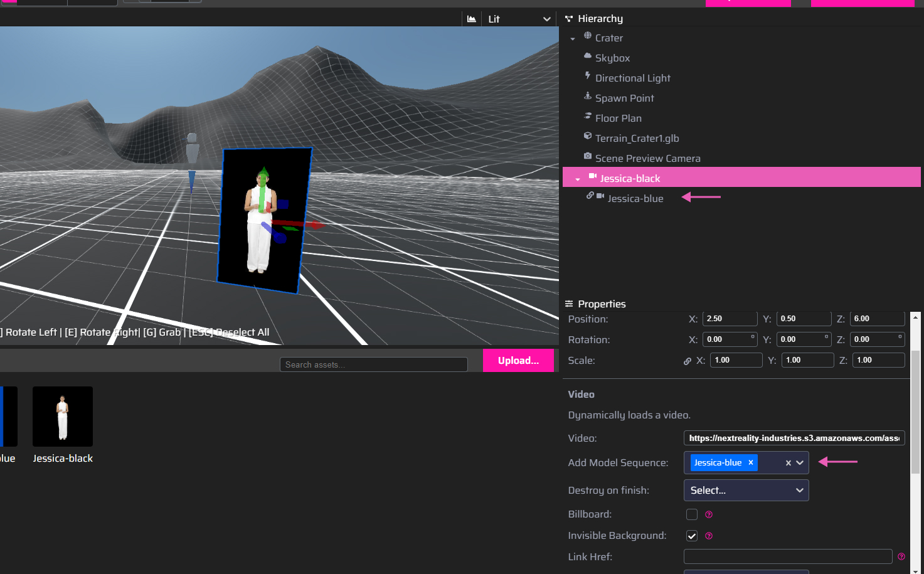This screenshot has height=574, width=924.
Task: Click the video icon beside Jessica-blue
Action: (x=600, y=196)
